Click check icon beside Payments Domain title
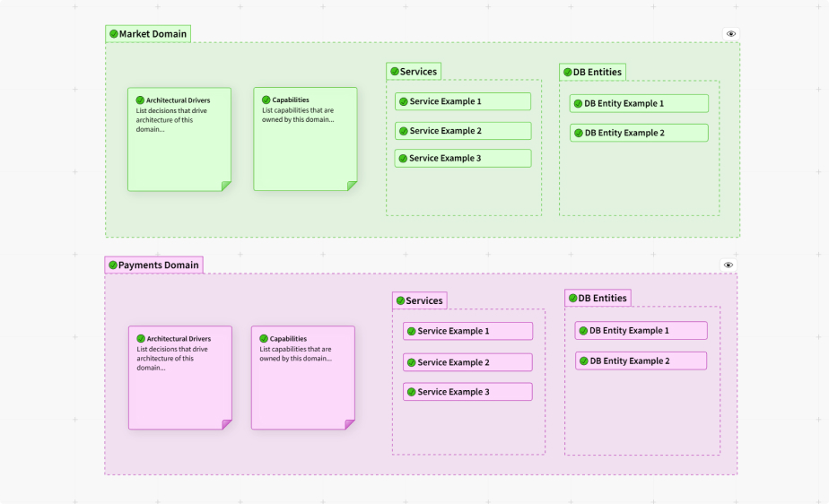Screen dimensions: 829x504 (113, 265)
